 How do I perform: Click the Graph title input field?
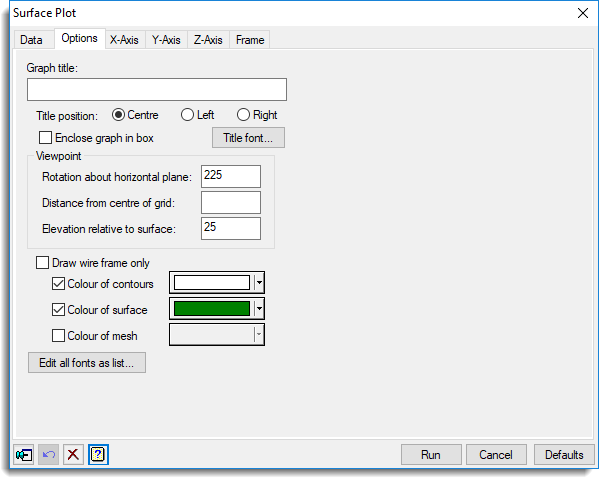[157, 89]
